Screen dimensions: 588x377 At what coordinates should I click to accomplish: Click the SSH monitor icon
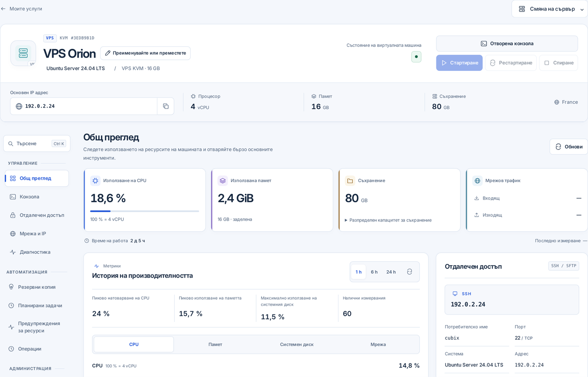455,294
